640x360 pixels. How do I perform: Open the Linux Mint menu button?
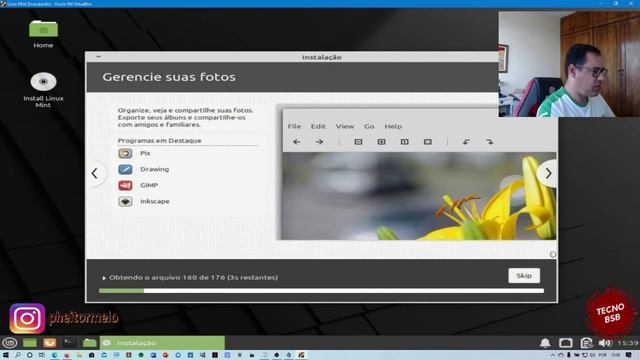click(x=10, y=343)
